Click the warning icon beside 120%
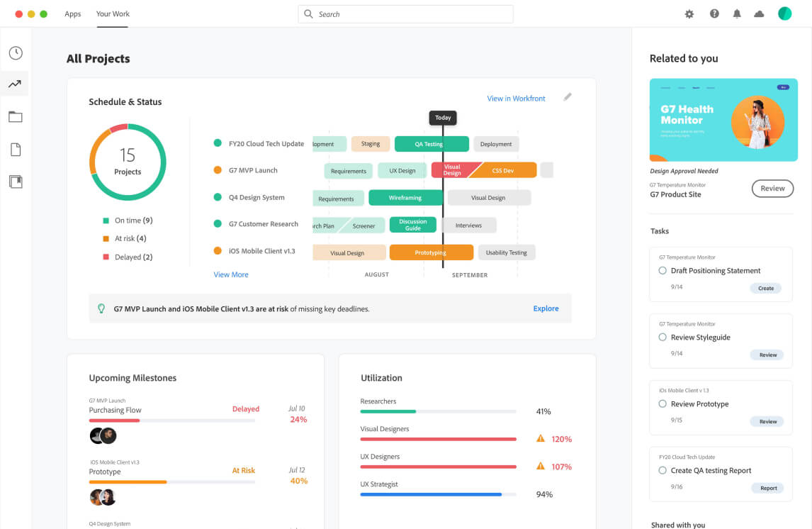Image resolution: width=812 pixels, height=529 pixels. (541, 438)
